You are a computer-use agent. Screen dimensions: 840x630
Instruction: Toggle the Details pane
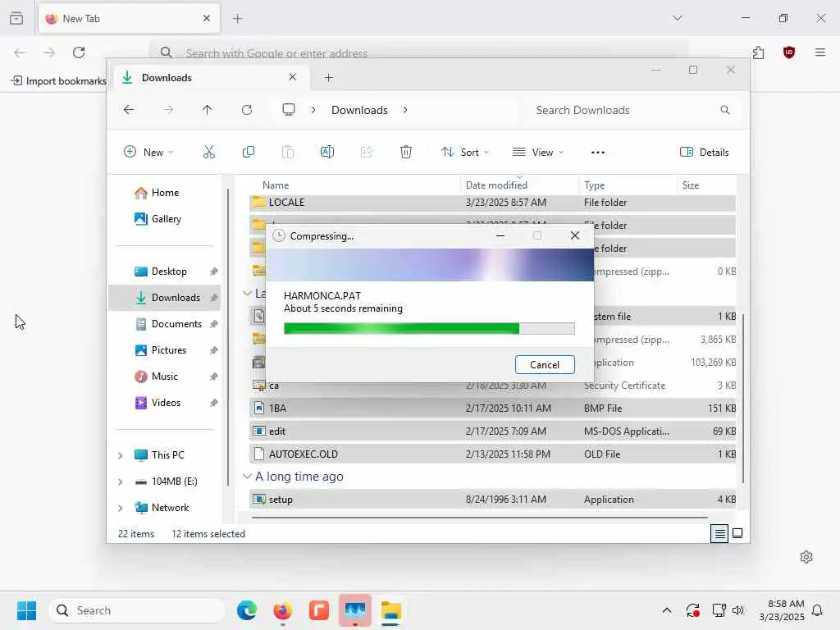(704, 152)
